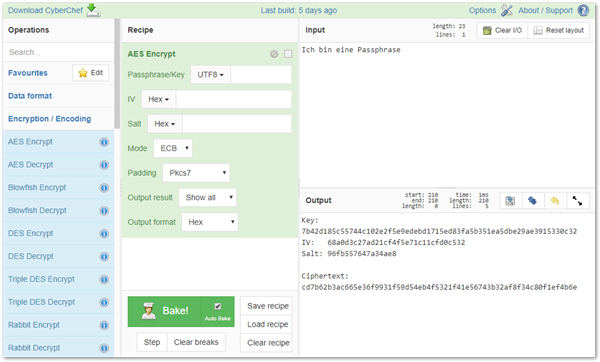Click the undo arrow icon in Output
The height and width of the screenshot is (362, 600).
[555, 201]
